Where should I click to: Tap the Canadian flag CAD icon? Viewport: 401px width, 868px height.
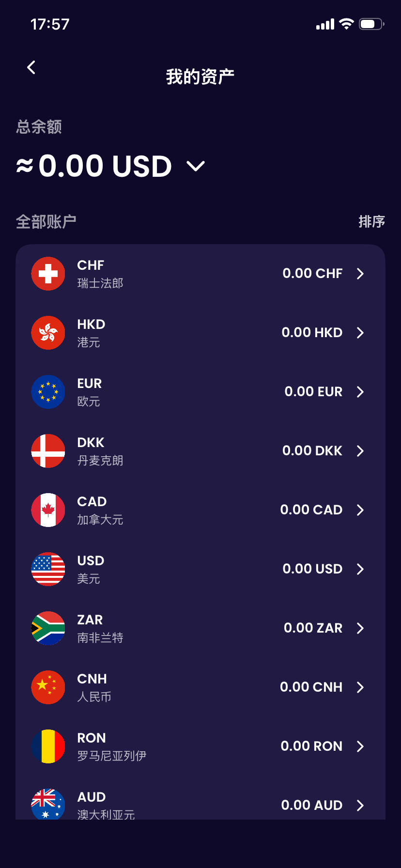tap(48, 510)
